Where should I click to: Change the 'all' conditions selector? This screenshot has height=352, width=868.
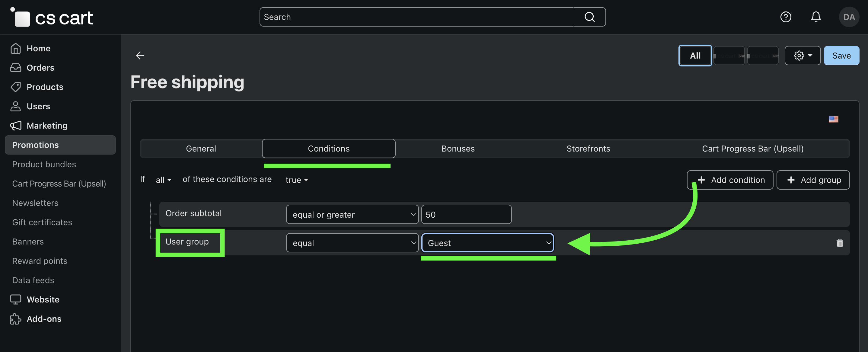coord(163,180)
